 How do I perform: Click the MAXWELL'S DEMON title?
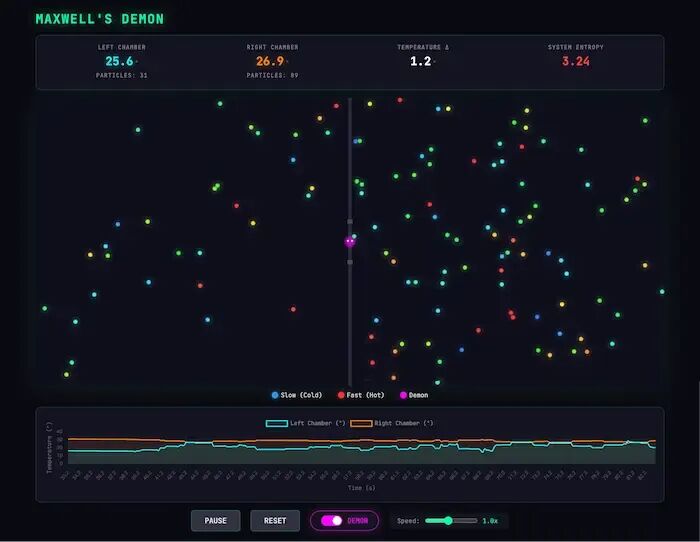(x=100, y=19)
